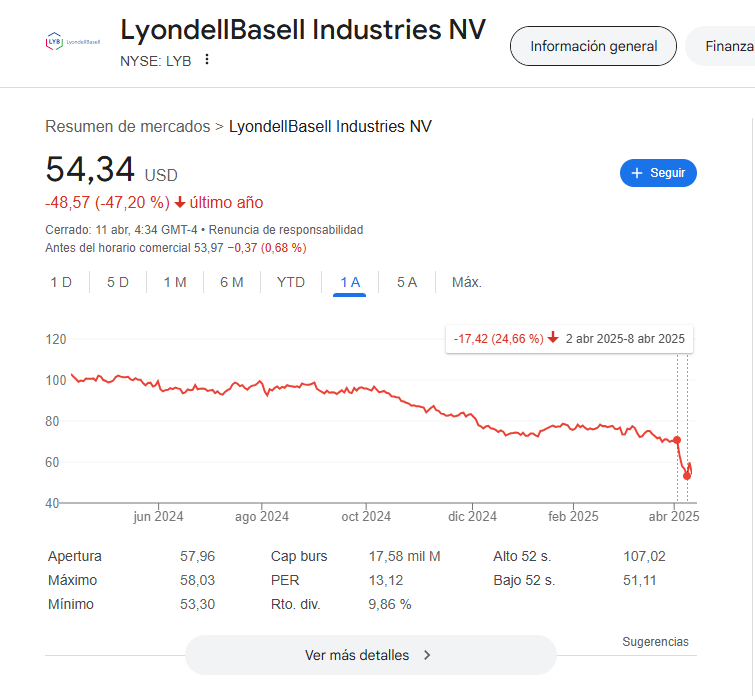Show the 5 A chart range
This screenshot has height=696, width=755.
pos(407,282)
